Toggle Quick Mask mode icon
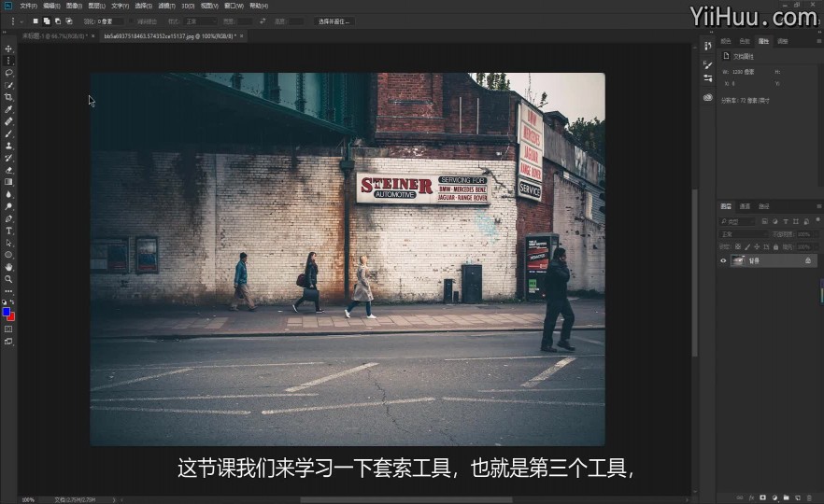Viewport: 824px width, 504px height. point(8,329)
